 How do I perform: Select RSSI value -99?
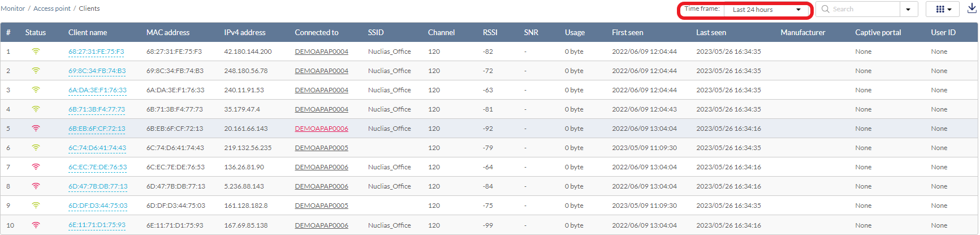[x=488, y=225]
